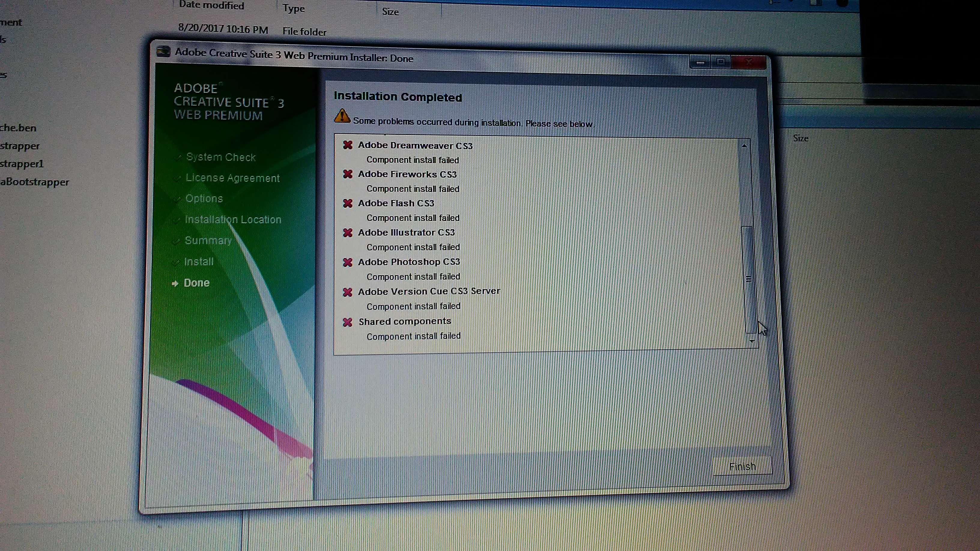
Task: Click the Photoshop CS3 red X icon
Action: (347, 262)
